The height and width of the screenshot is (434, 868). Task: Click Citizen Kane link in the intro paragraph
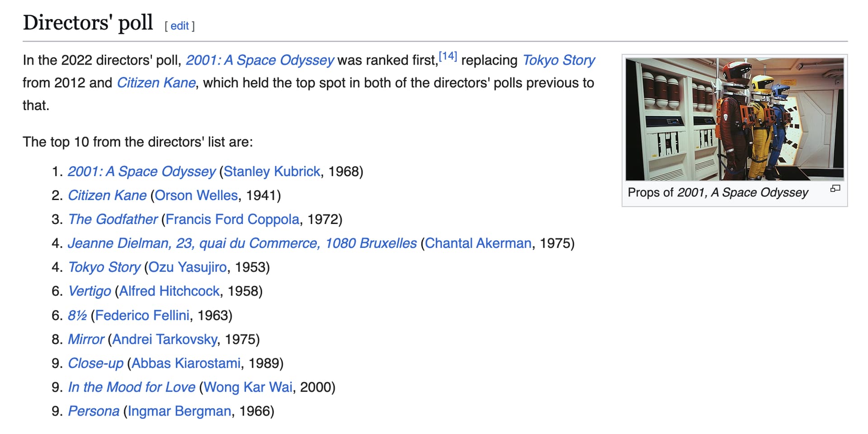coord(156,83)
